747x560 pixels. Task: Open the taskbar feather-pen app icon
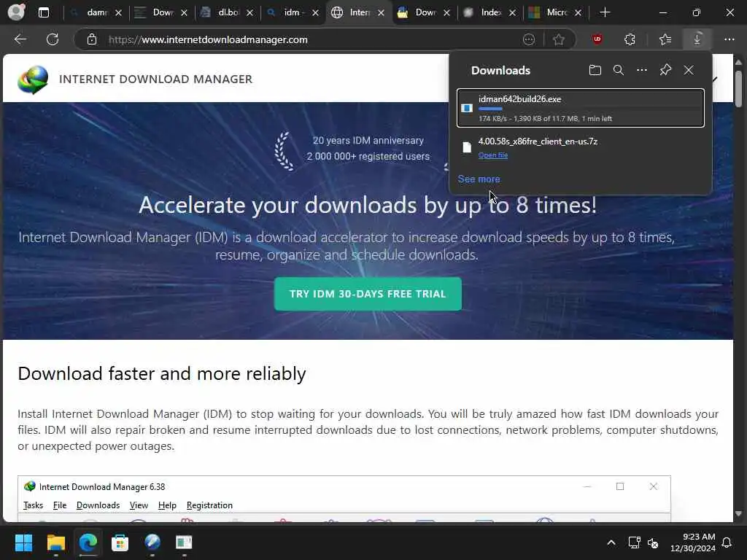(152, 542)
